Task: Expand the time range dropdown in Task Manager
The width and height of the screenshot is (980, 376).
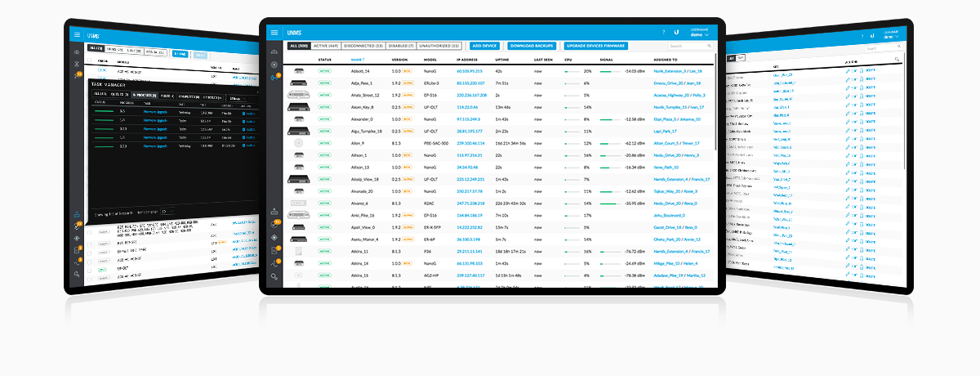Action: coord(238,98)
